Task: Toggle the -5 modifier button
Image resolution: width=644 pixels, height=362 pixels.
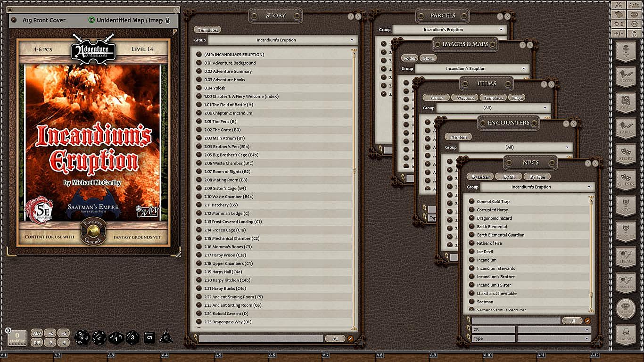Action: (x=64, y=343)
